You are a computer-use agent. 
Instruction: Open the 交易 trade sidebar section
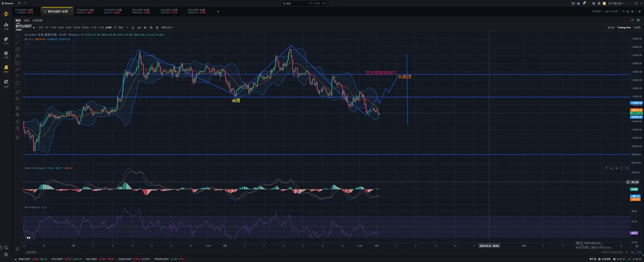pyautogui.click(x=6, y=55)
